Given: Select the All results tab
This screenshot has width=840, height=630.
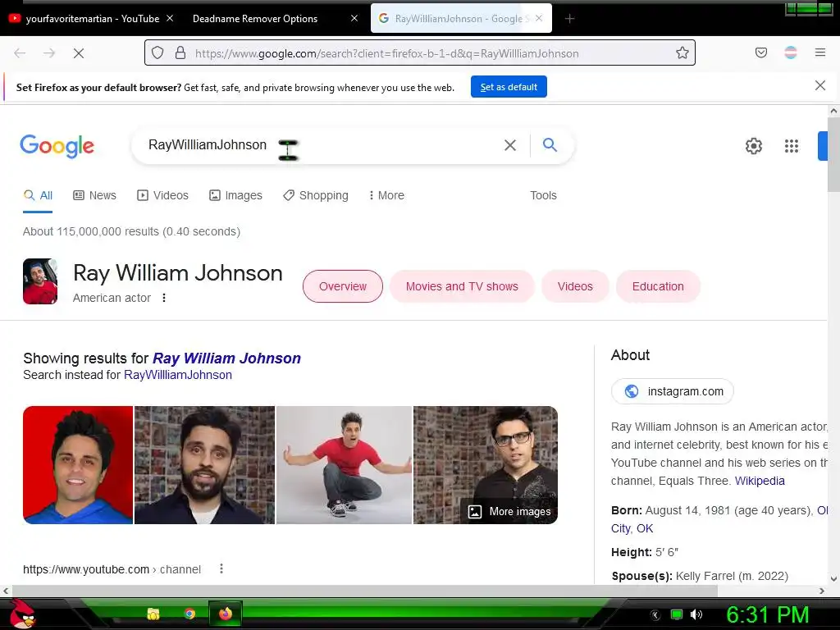Looking at the screenshot, I should pos(38,195).
